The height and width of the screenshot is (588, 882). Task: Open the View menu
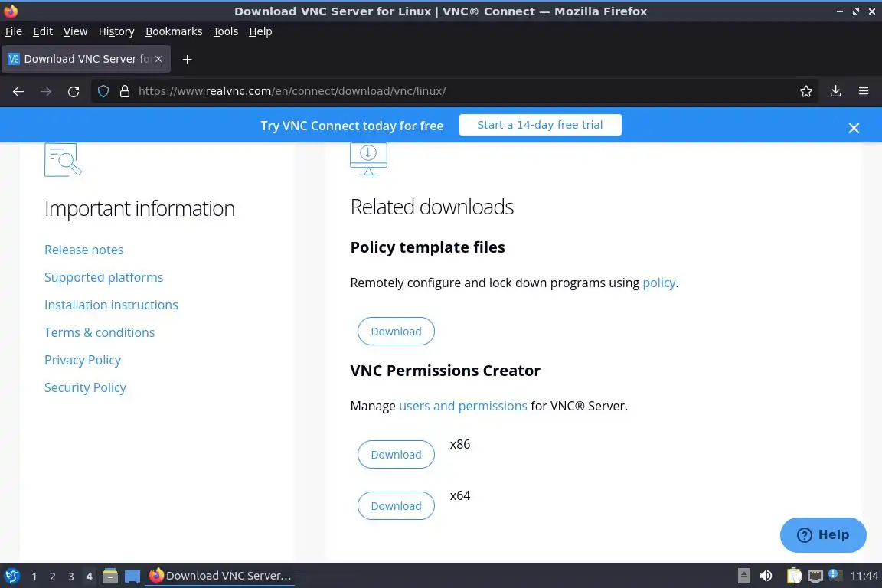pyautogui.click(x=75, y=31)
